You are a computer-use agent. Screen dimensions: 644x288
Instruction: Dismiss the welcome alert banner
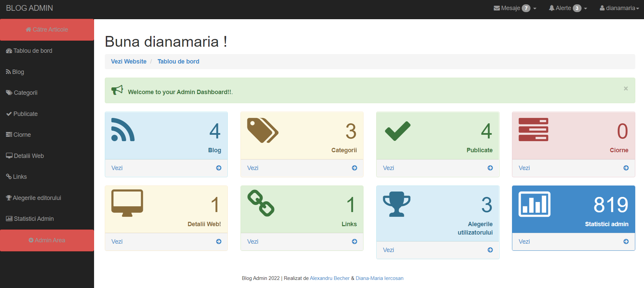pos(626,89)
